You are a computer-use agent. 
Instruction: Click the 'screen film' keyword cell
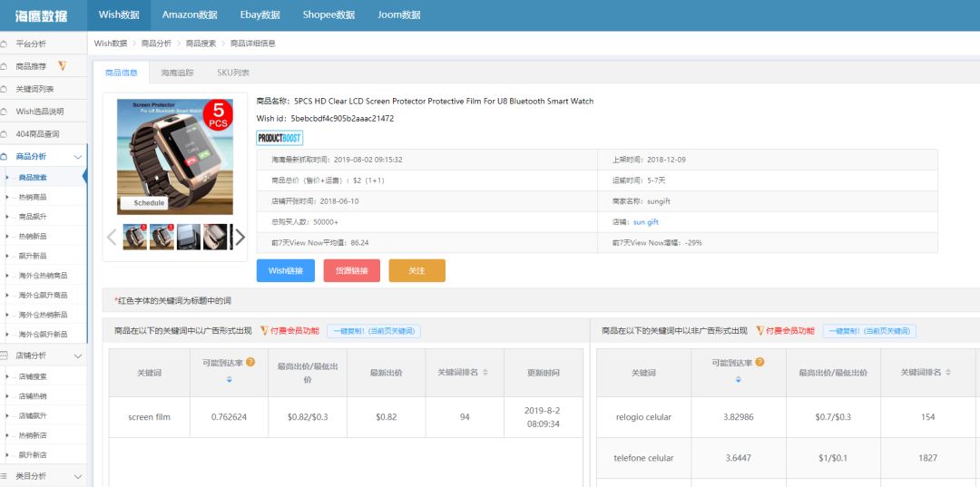pos(150,417)
